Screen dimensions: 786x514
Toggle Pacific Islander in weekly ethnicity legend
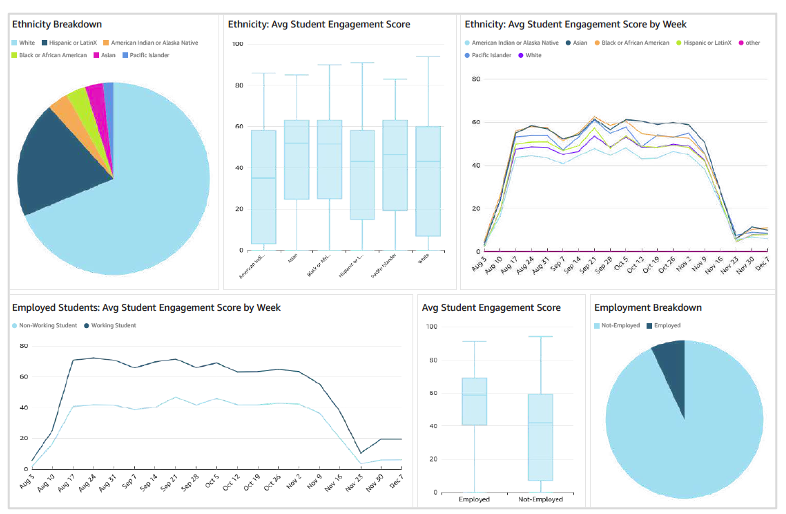coord(488,55)
